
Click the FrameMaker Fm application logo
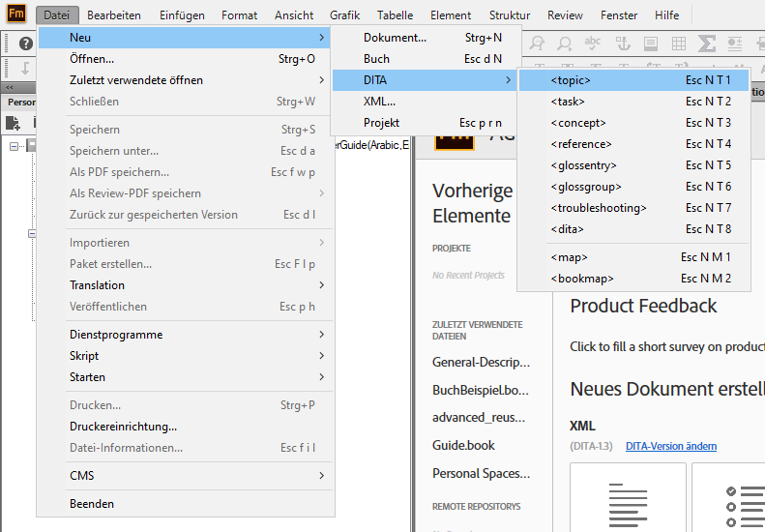16,15
